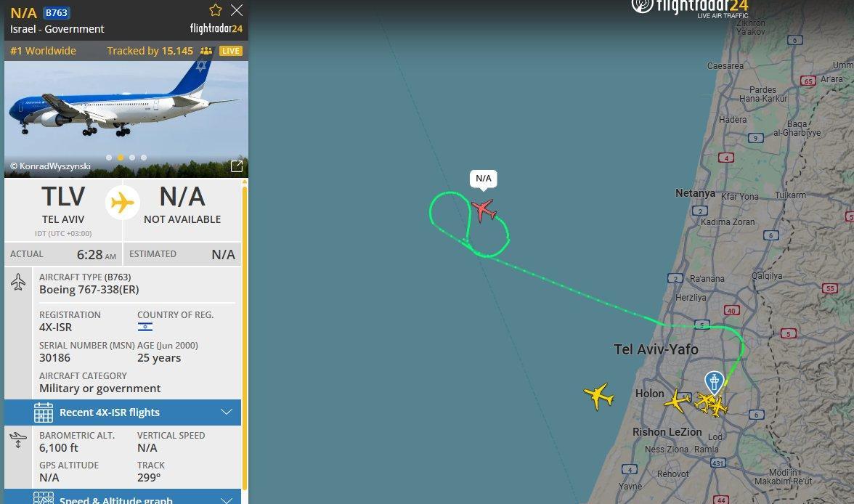Viewport: 854px width, 504px height.
Task: Click the yellow plane near Holon
Action: click(677, 401)
